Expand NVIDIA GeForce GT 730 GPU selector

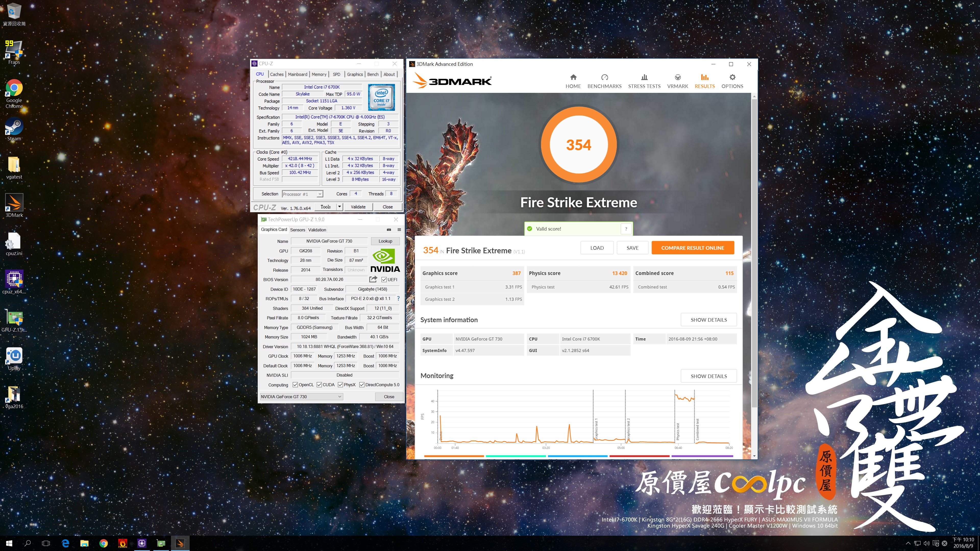[301, 397]
